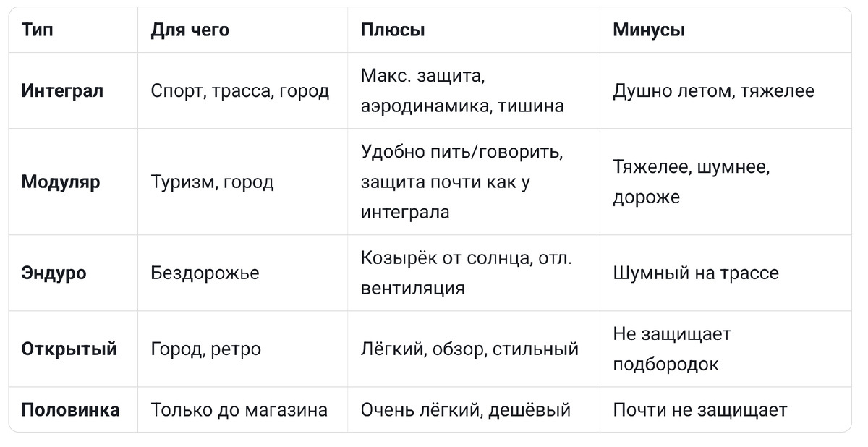The height and width of the screenshot is (447, 868).
Task: Click the Для чего column header
Action: coord(190,30)
